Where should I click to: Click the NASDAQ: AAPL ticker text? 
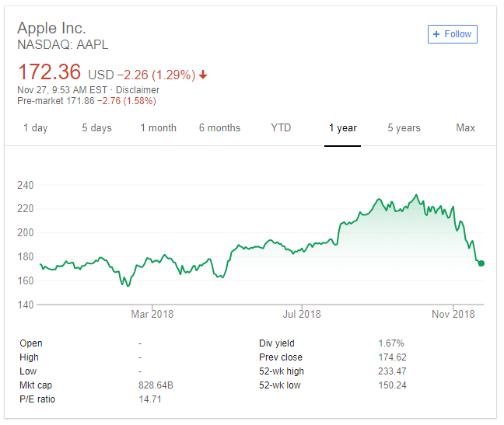tap(63, 44)
